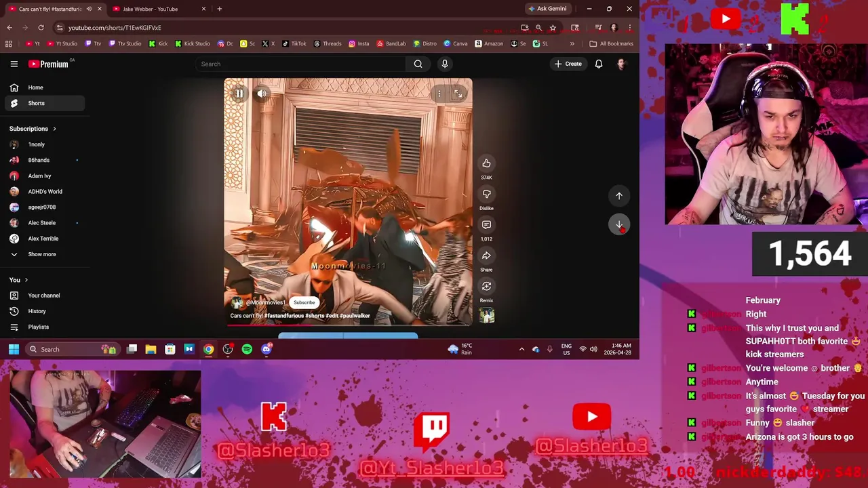Open YouTube notifications bell
The height and width of the screenshot is (488, 868).
pyautogui.click(x=599, y=64)
